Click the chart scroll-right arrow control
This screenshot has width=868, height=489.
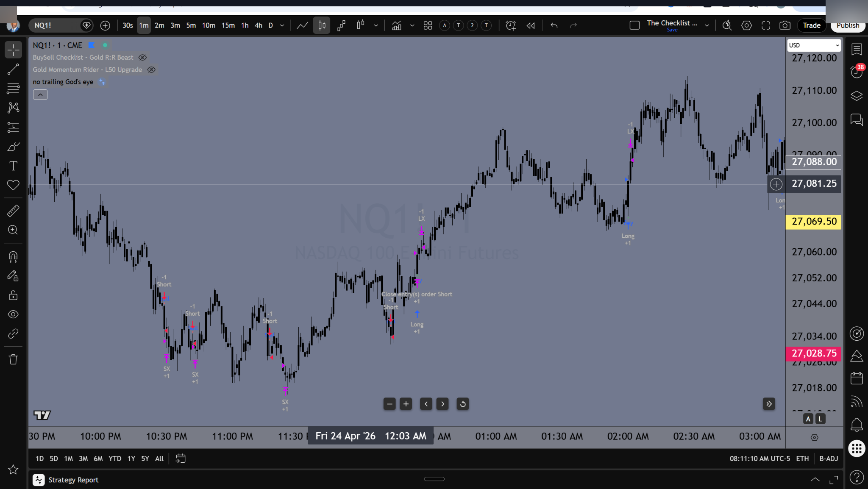(442, 404)
